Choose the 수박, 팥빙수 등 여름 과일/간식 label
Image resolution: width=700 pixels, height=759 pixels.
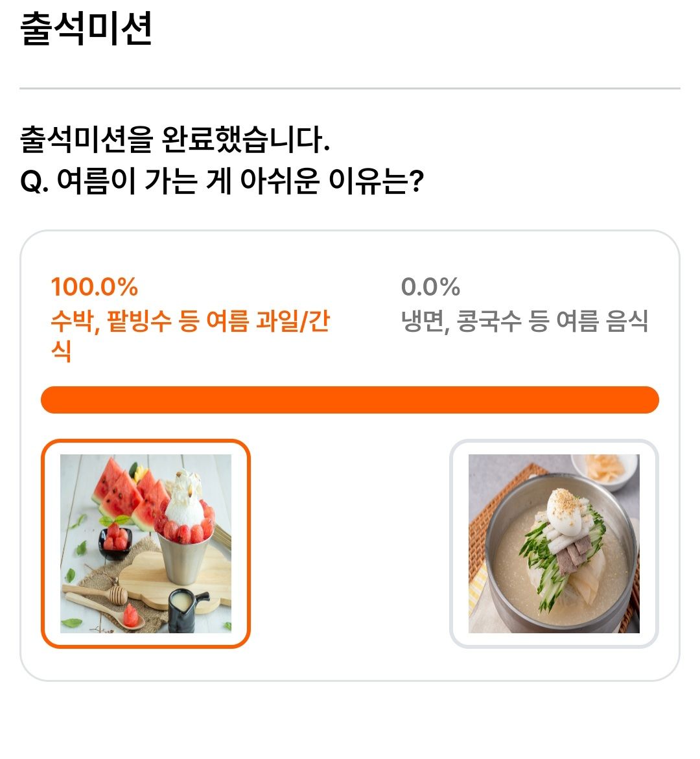[x=190, y=336]
